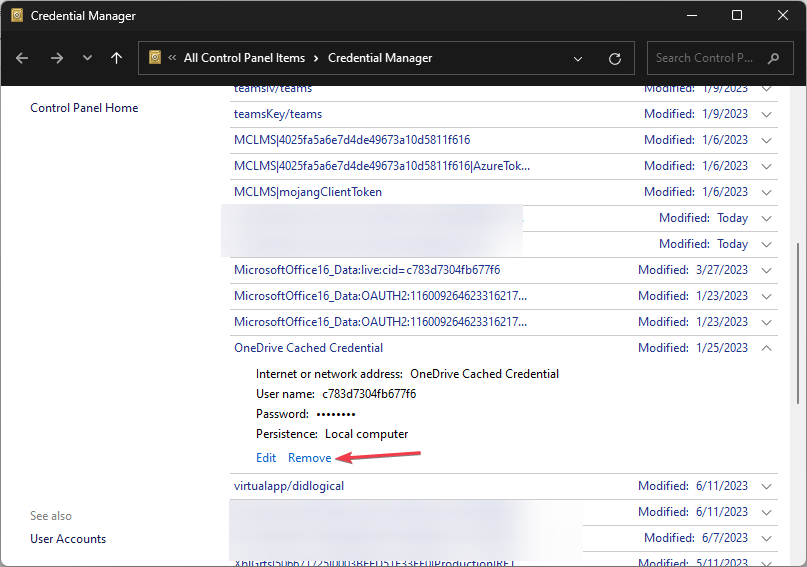Click the Search Control Panel field
The image size is (807, 567).
point(720,58)
